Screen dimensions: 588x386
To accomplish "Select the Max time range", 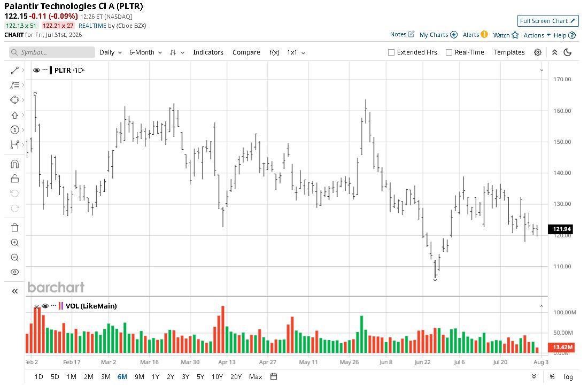I will pos(256,376).
